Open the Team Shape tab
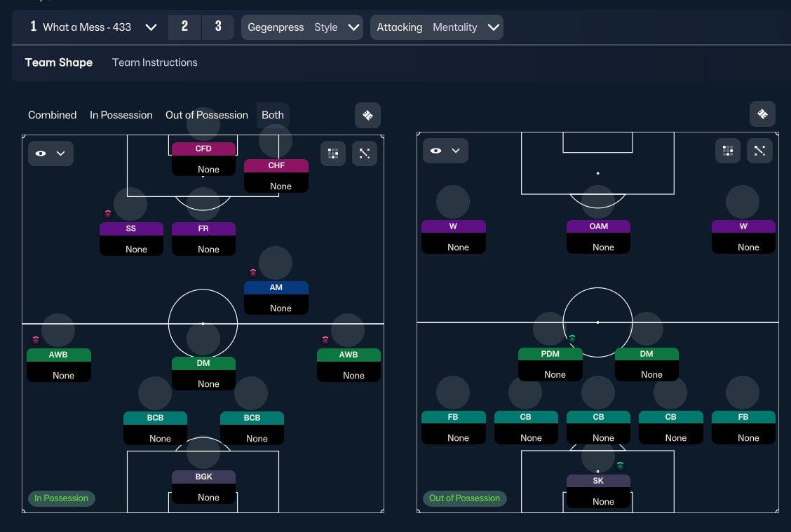 click(58, 62)
